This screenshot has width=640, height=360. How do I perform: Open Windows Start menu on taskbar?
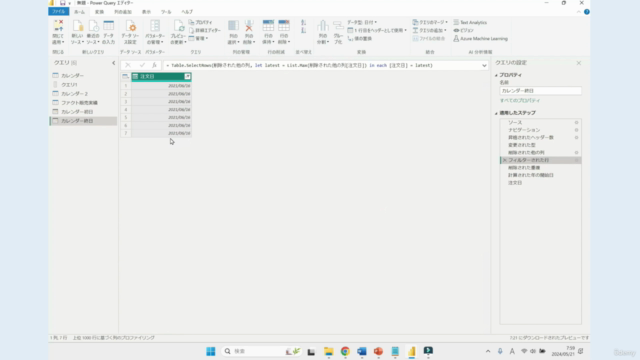click(211, 351)
